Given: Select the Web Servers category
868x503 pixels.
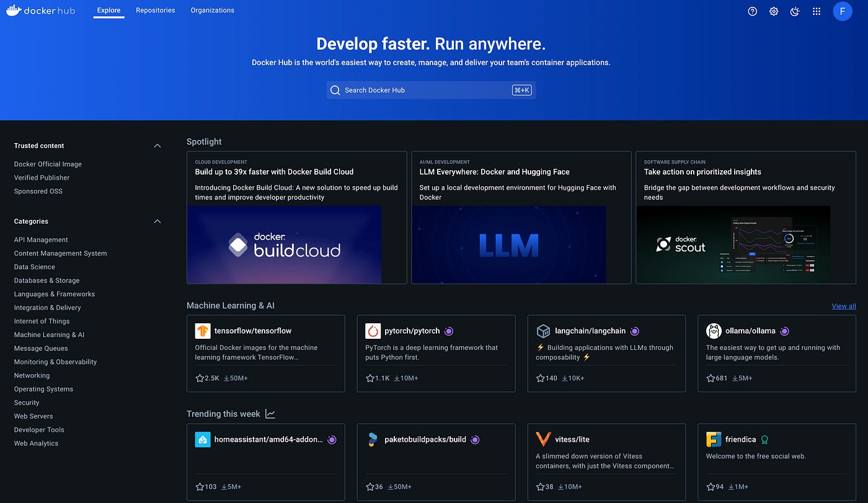Looking at the screenshot, I should click(x=33, y=416).
